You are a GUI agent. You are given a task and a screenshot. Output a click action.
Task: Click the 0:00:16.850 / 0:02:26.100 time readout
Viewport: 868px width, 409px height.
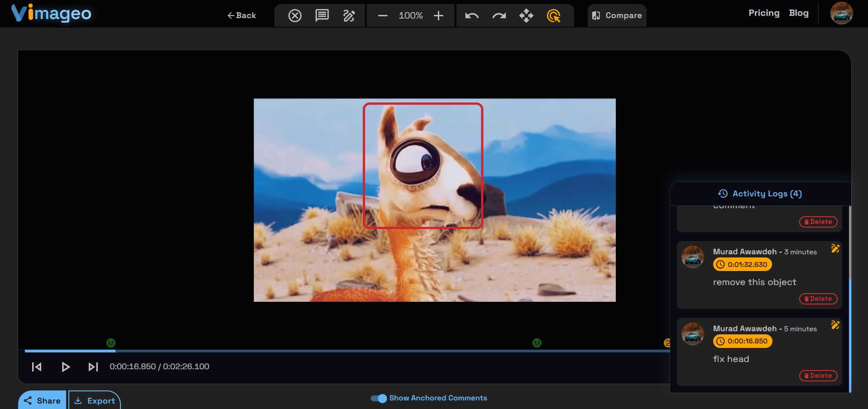tap(159, 366)
